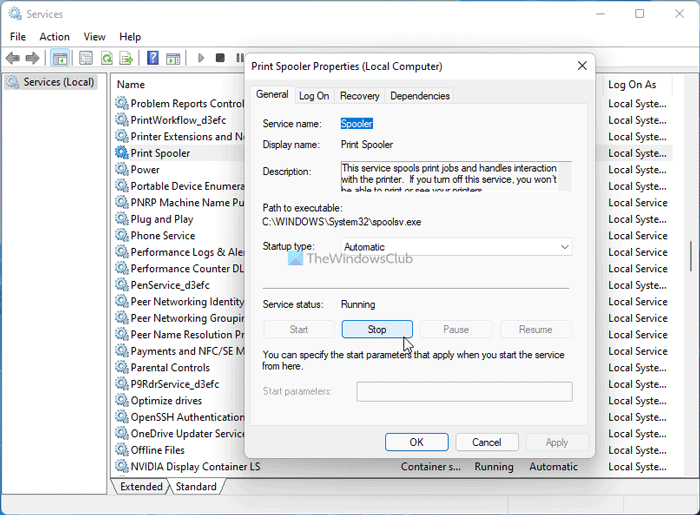Viewport: 700px width, 515px height.
Task: Click the gear icon beside Offline Files
Action: tap(121, 450)
